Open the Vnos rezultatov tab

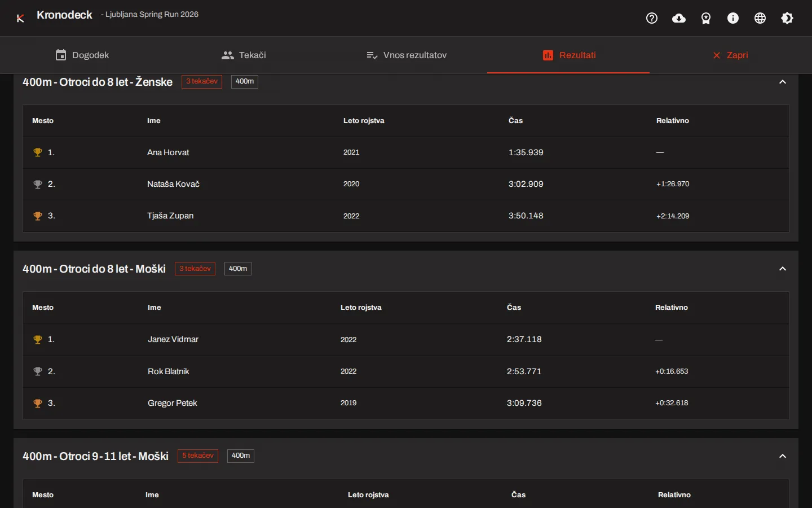[x=406, y=55]
